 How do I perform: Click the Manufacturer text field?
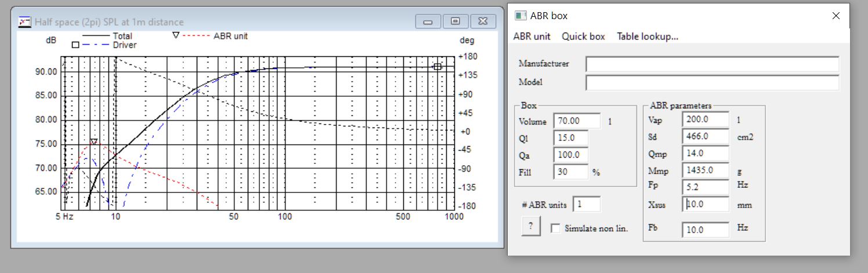[713, 64]
